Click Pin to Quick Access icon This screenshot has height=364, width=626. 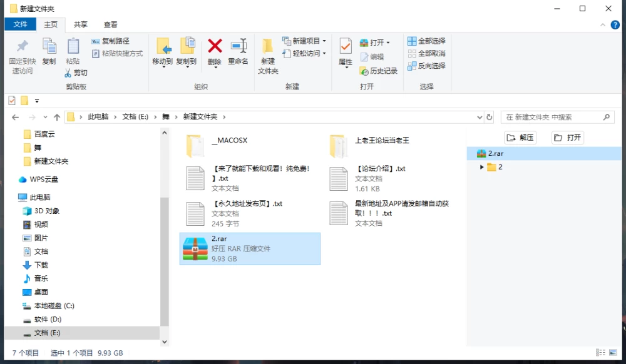pyautogui.click(x=23, y=46)
